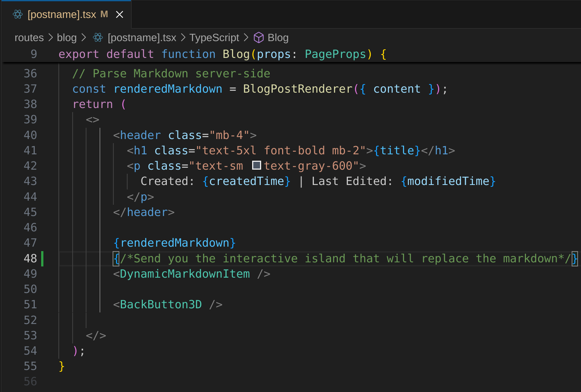
Task: Open the text-gray-600 color swatch
Action: point(257,165)
